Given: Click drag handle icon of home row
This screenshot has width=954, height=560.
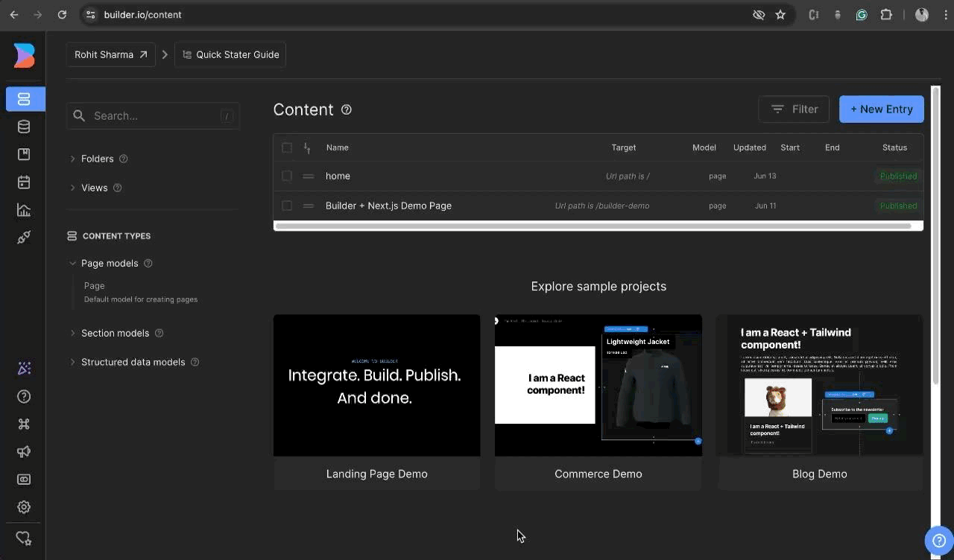Looking at the screenshot, I should (x=308, y=176).
